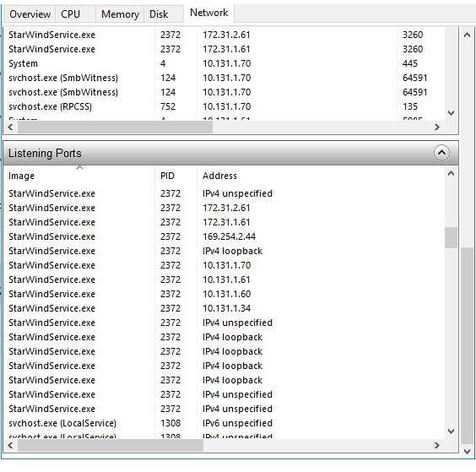
Task: Select svchost.exe (RPCSS) row
Action: pos(224,106)
